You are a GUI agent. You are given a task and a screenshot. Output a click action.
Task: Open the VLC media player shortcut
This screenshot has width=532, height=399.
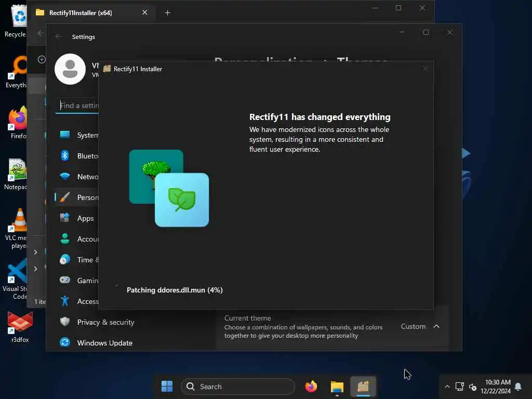pyautogui.click(x=16, y=229)
